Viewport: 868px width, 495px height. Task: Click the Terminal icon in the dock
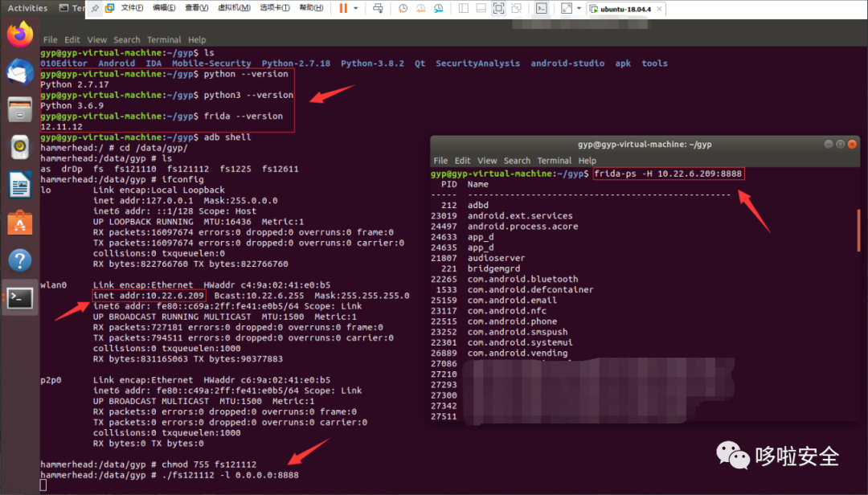[x=20, y=298]
